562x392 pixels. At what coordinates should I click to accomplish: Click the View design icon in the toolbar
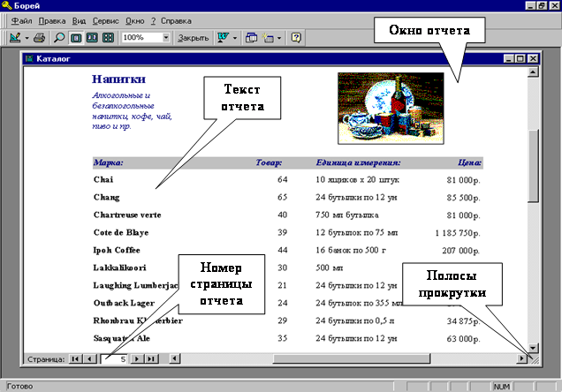coord(14,38)
